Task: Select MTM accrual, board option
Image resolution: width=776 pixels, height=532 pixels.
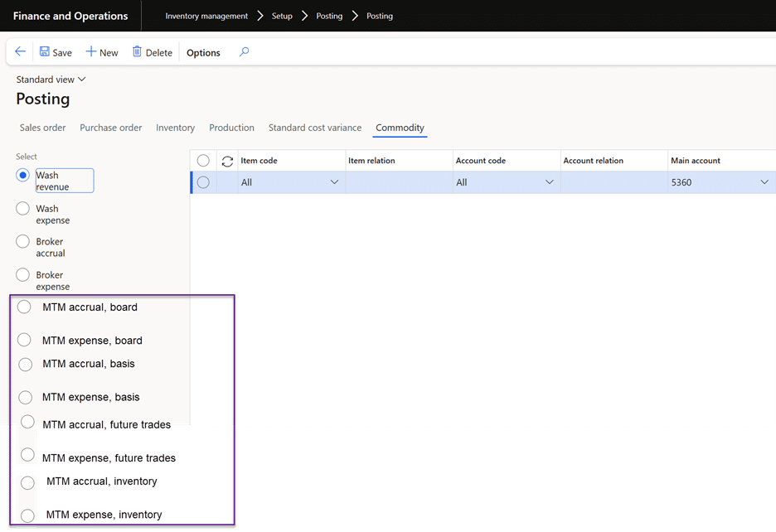Action: pyautogui.click(x=25, y=307)
